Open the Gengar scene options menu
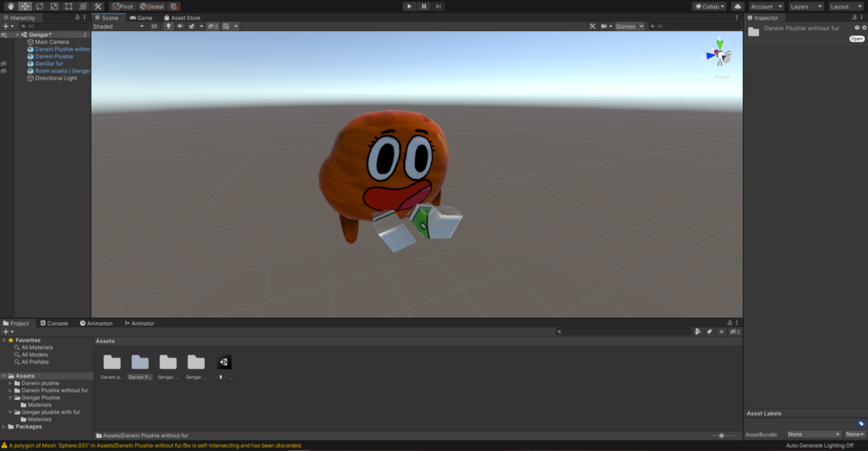Image resolution: width=868 pixels, height=451 pixels. (85, 35)
